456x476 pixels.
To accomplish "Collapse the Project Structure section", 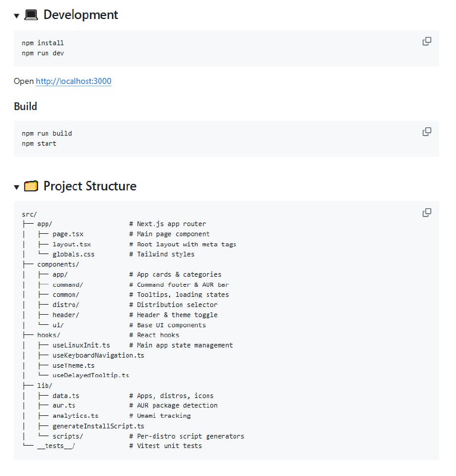I will 15,186.
